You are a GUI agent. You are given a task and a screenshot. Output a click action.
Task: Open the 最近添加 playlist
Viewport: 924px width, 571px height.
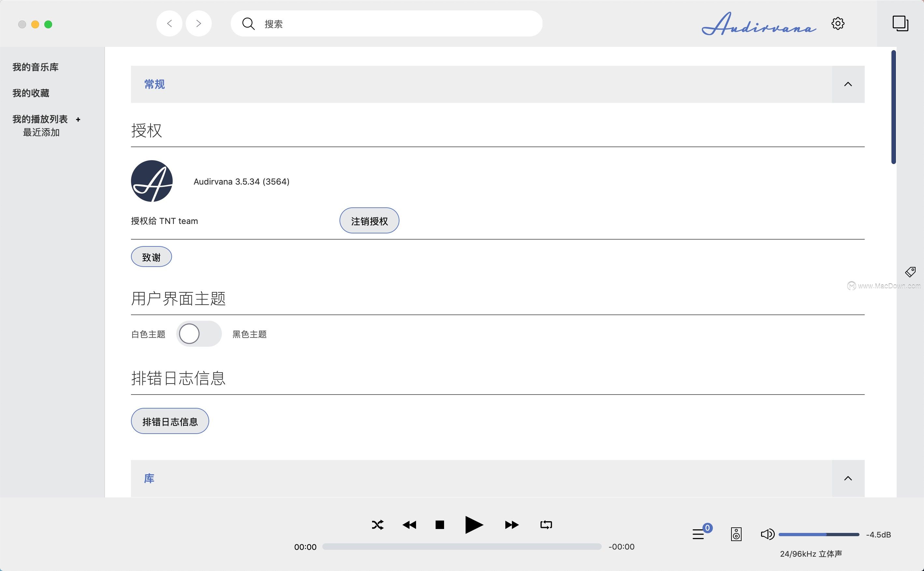coord(42,132)
